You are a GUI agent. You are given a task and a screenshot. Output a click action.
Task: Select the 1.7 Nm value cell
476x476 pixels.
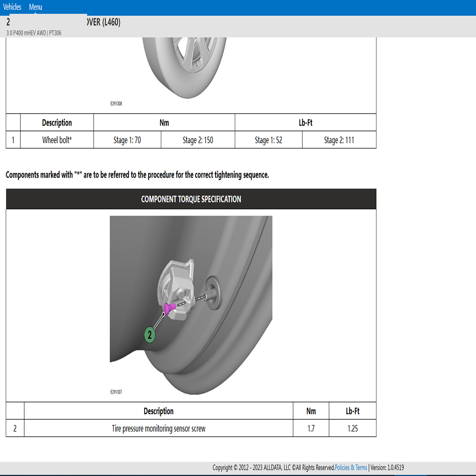(x=311, y=428)
